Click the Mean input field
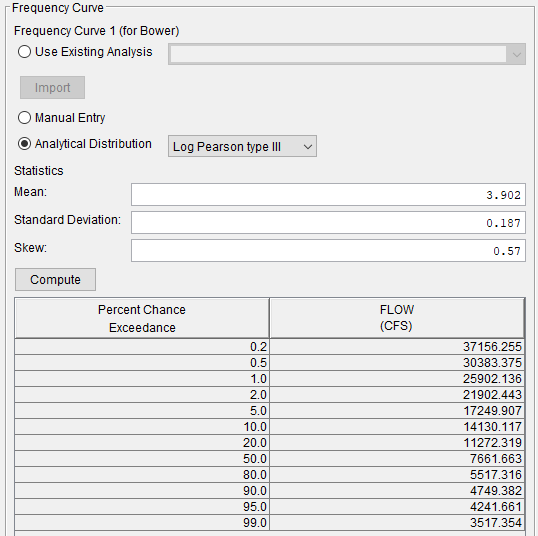This screenshot has width=538, height=536. 328,195
